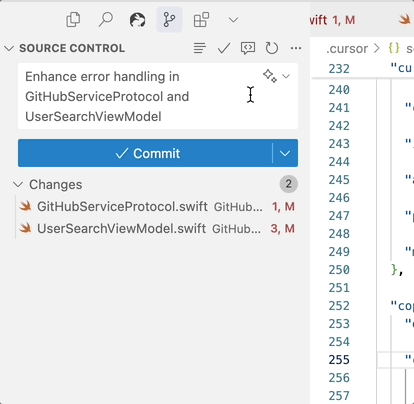
Task: Click Swift icon next to GitHubServiceProtocol.swift
Action: pos(25,206)
